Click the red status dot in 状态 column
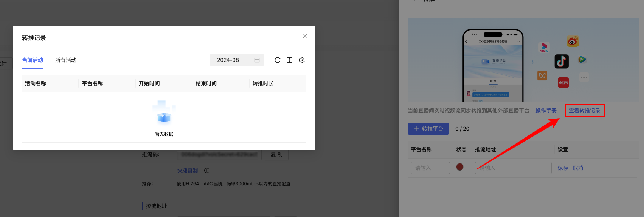Screen dimensions: 644x217 click(x=460, y=167)
